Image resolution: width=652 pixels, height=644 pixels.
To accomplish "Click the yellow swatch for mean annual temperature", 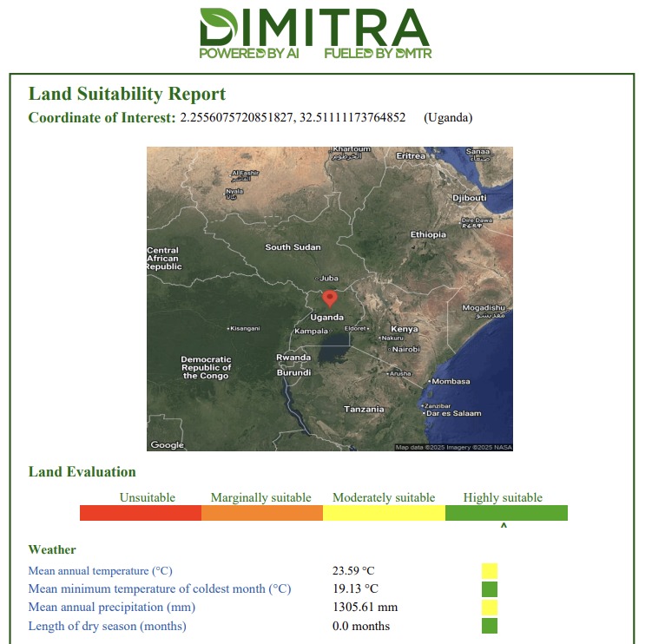I will pyautogui.click(x=490, y=571).
